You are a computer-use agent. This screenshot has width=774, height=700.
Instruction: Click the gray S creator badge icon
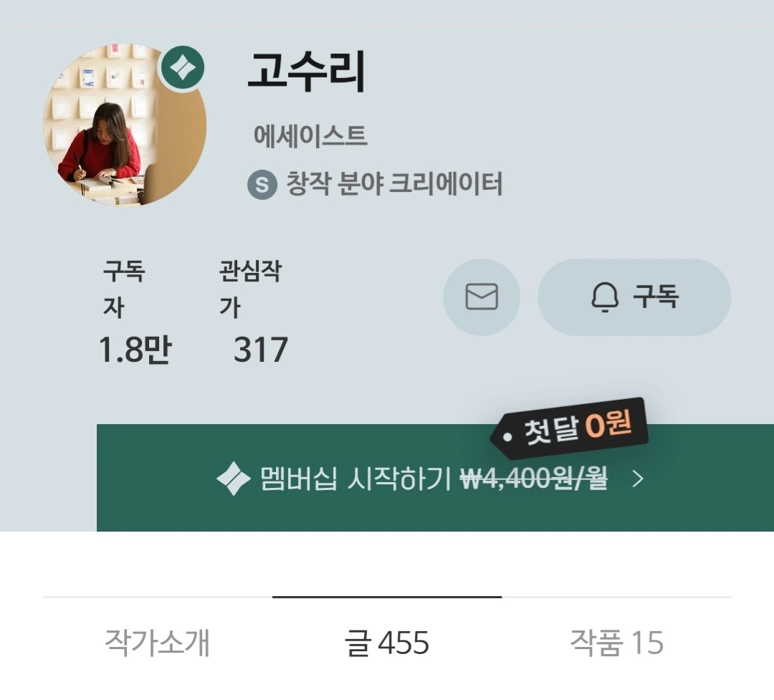pyautogui.click(x=262, y=185)
